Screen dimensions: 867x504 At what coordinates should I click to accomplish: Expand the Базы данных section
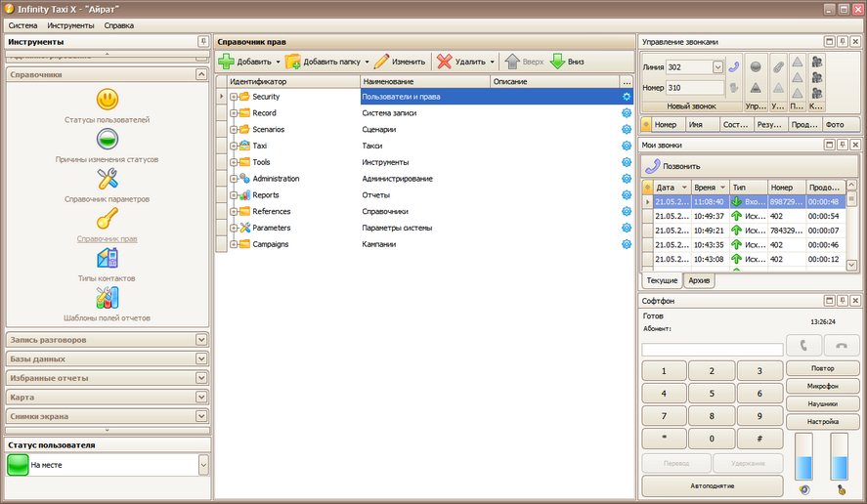201,359
